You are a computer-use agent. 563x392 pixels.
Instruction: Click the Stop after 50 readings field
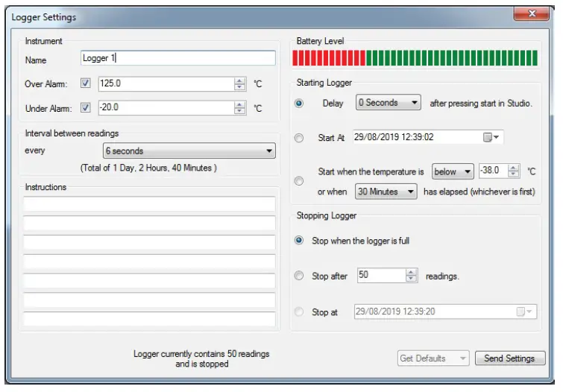381,275
